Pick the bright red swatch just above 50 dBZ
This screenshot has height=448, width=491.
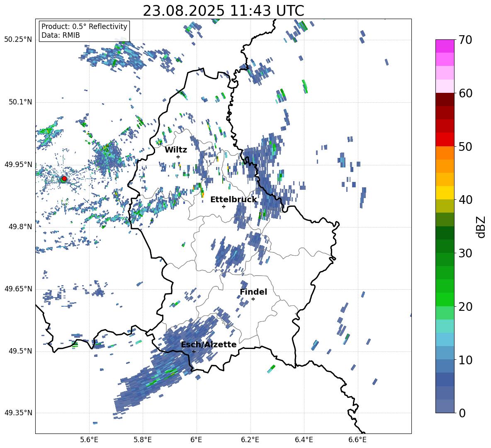[x=445, y=140]
